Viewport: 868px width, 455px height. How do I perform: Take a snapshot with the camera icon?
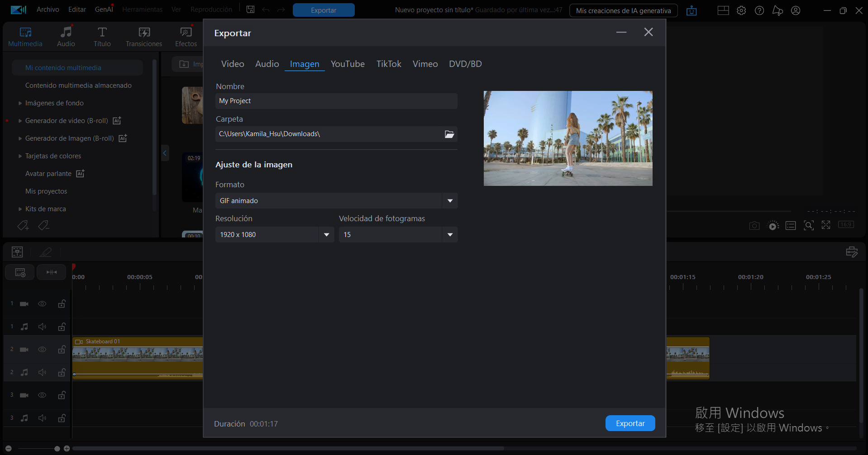coord(754,225)
